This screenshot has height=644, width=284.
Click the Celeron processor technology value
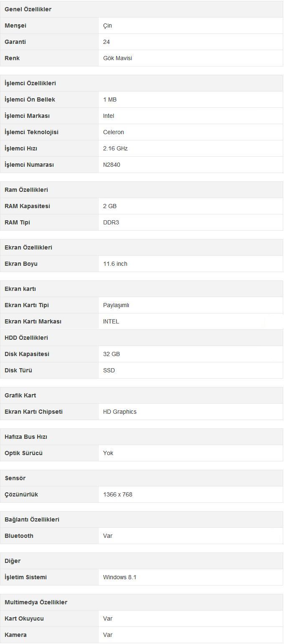[114, 132]
